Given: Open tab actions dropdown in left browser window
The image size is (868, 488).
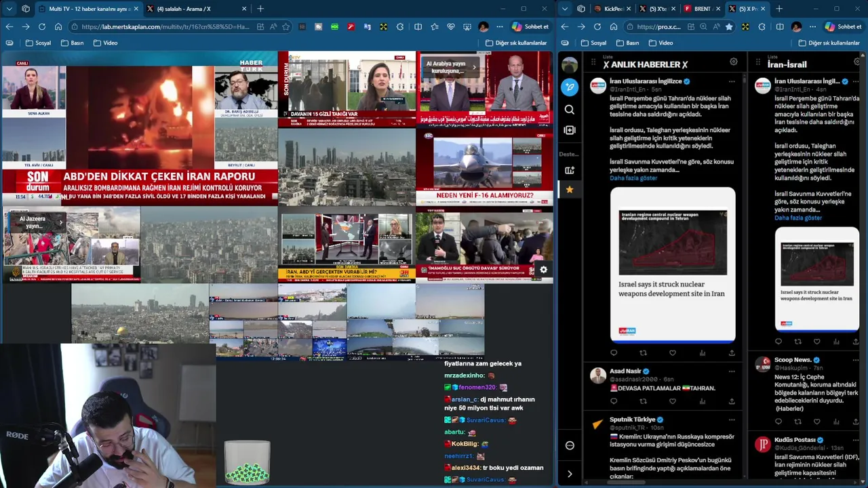Looking at the screenshot, I should point(9,9).
